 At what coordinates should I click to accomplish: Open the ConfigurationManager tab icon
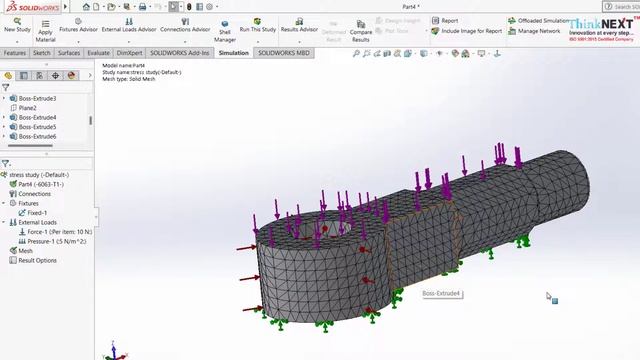[40, 76]
